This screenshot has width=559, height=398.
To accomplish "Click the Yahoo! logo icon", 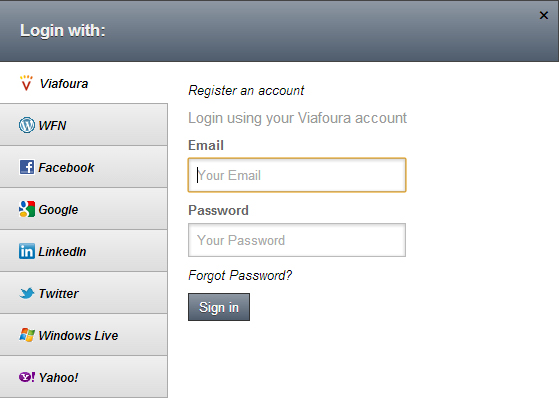I will point(27,377).
